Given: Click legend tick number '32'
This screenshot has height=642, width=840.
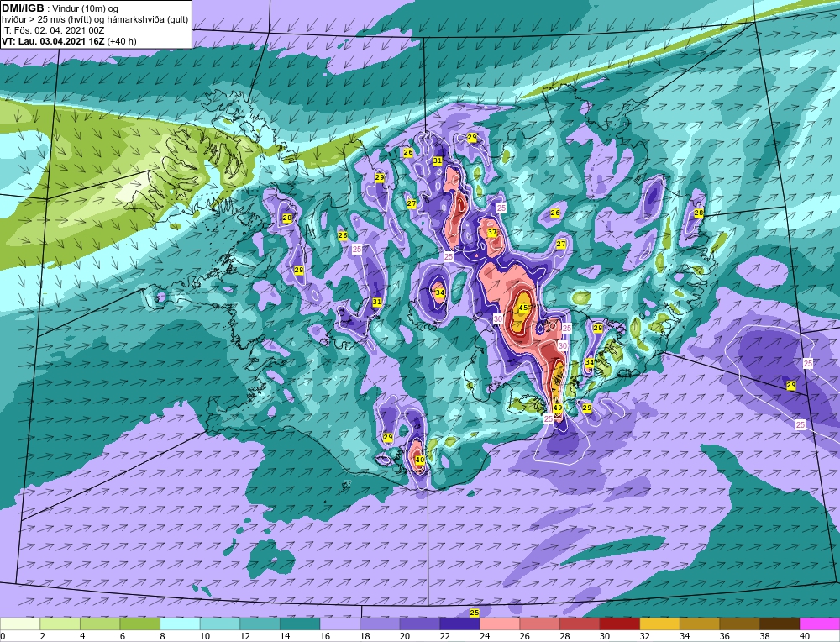Looking at the screenshot, I should coord(644,636).
